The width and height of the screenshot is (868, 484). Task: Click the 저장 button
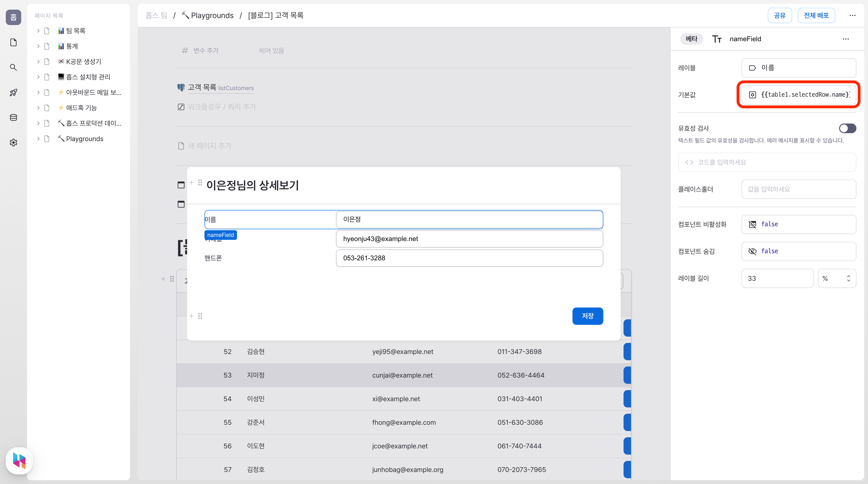click(587, 316)
